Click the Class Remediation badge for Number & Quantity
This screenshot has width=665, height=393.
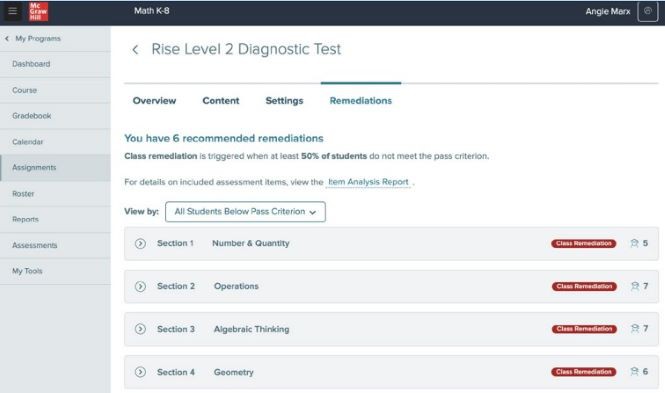(584, 243)
